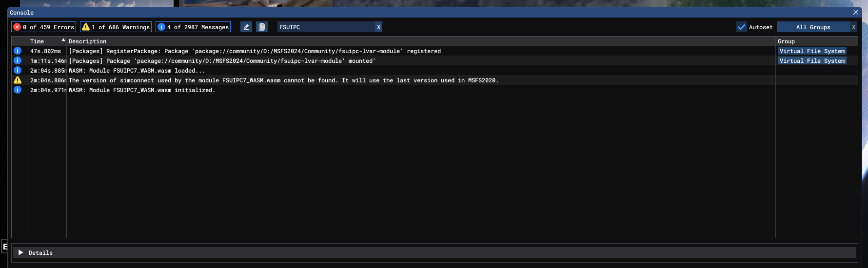Open the All Groups dropdown
The width and height of the screenshot is (868, 268).
click(813, 27)
